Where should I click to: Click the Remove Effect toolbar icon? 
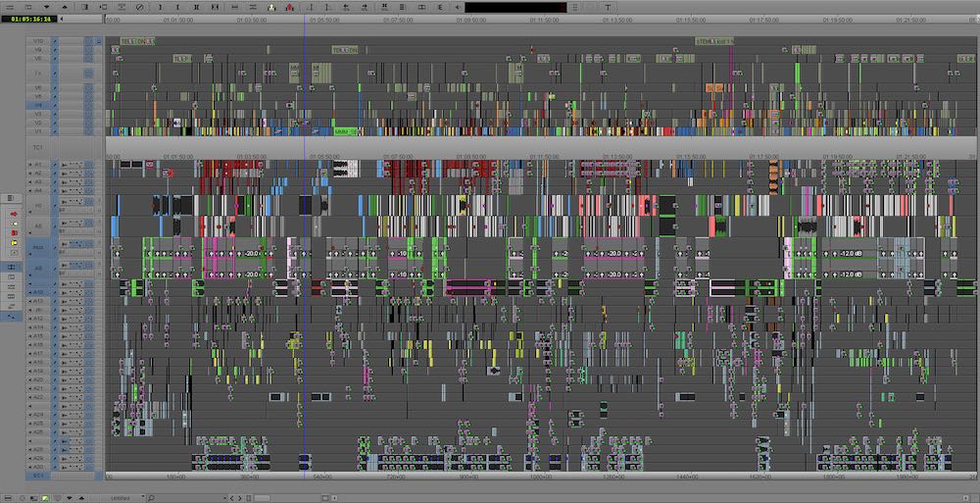pos(140,6)
